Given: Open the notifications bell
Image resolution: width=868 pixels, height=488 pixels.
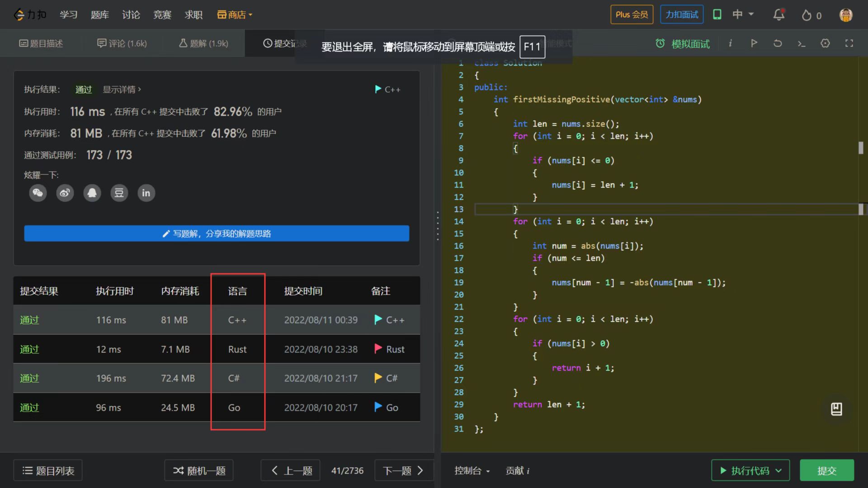Looking at the screenshot, I should coord(778,15).
